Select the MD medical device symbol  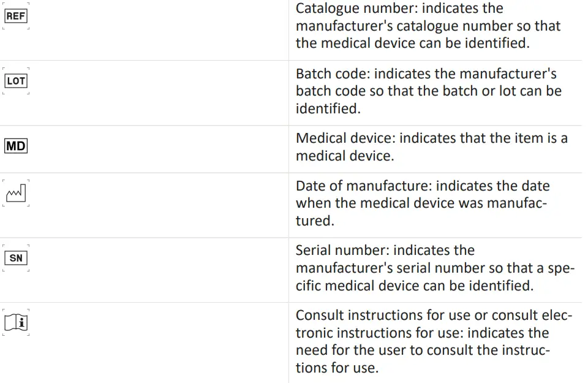[x=16, y=146]
